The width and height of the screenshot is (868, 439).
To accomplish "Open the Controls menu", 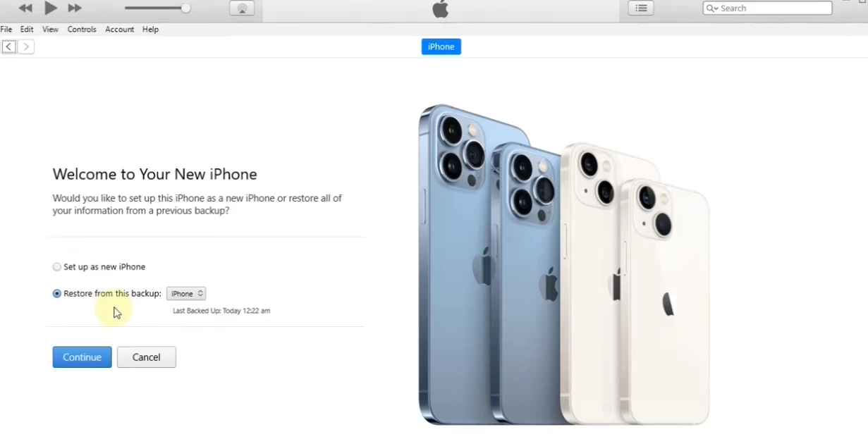I will [82, 30].
